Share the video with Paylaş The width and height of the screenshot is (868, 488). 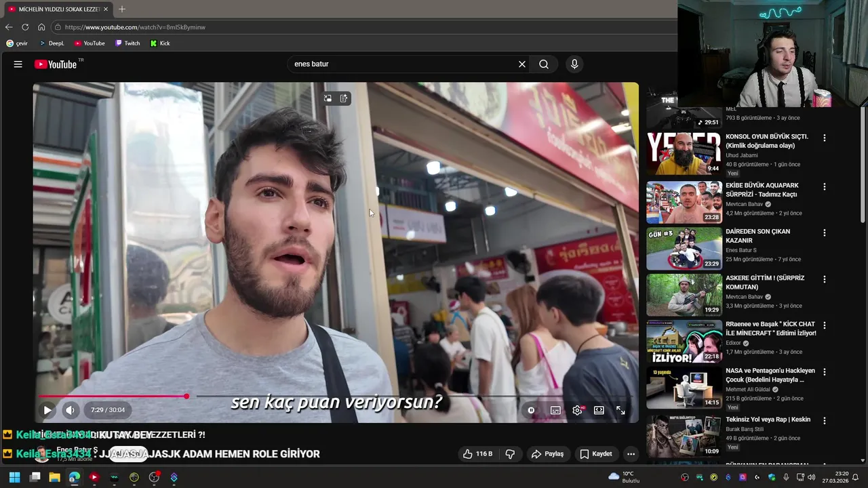(x=547, y=454)
